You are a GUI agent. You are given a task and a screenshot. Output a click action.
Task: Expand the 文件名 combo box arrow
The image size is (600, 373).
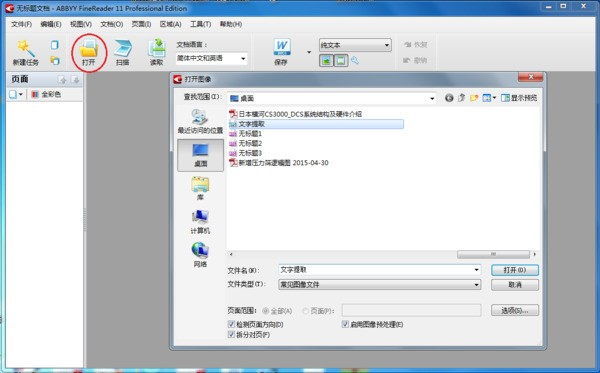pyautogui.click(x=476, y=270)
